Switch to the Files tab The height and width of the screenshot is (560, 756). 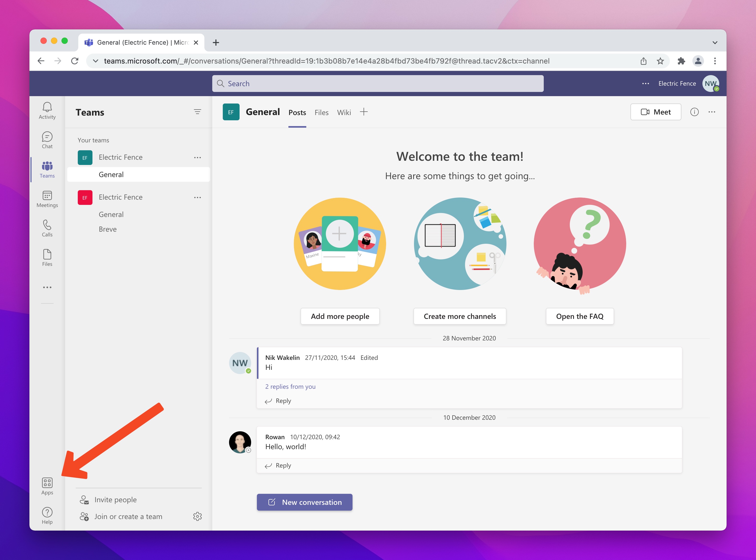point(321,112)
